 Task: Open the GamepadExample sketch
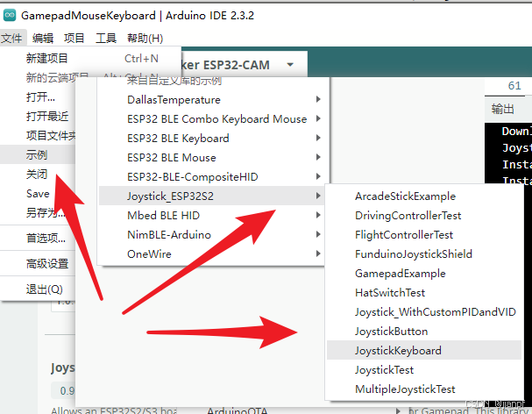pyautogui.click(x=424, y=274)
